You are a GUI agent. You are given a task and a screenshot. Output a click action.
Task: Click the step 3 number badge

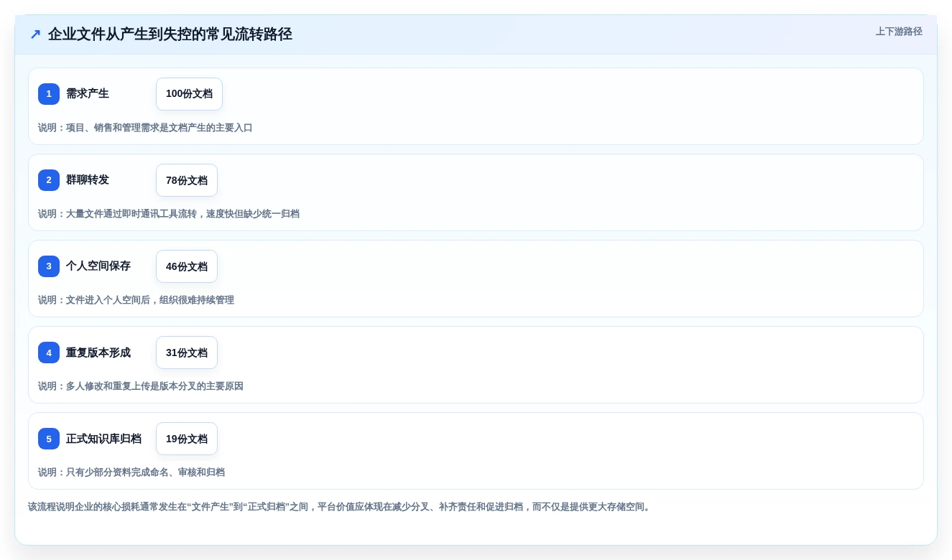[49, 266]
